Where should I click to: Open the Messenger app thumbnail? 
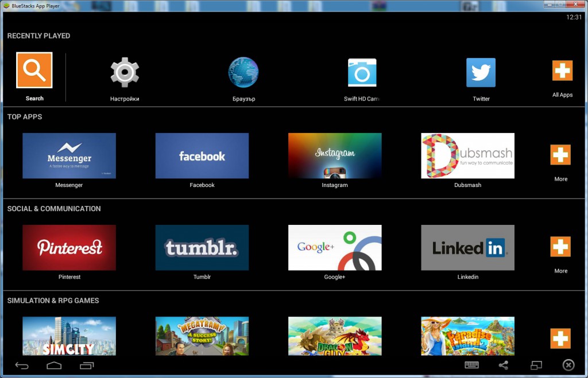[69, 155]
